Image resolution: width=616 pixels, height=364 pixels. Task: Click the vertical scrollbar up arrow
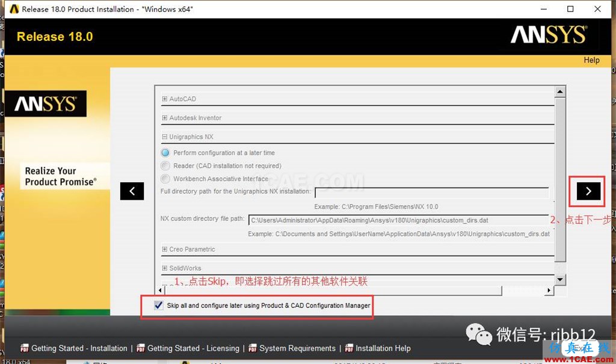click(560, 91)
